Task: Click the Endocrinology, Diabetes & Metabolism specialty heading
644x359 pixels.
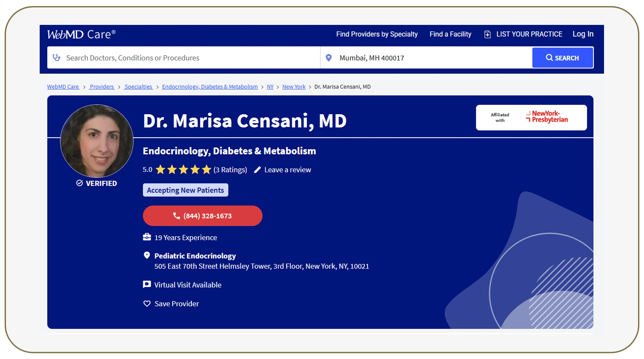Action: pyautogui.click(x=229, y=151)
